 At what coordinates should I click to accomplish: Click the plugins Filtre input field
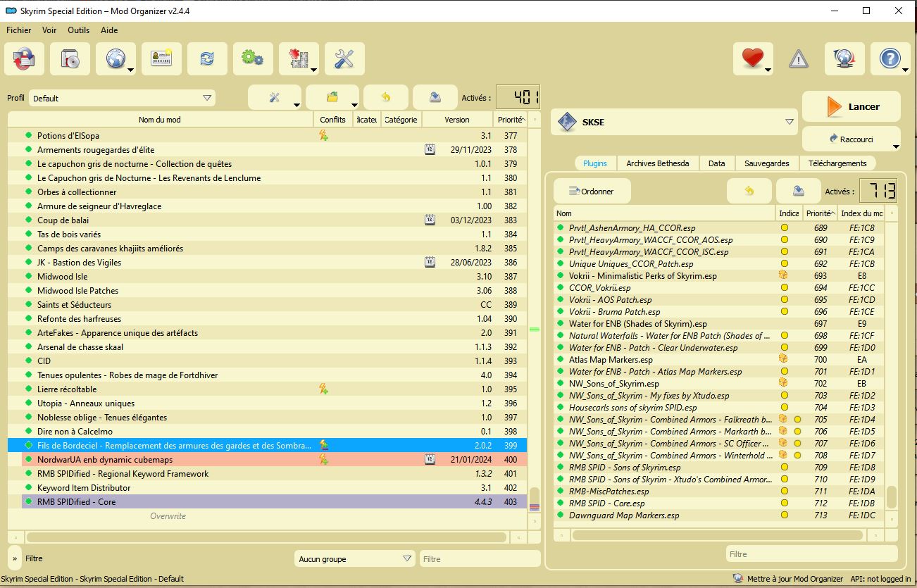tap(811, 554)
